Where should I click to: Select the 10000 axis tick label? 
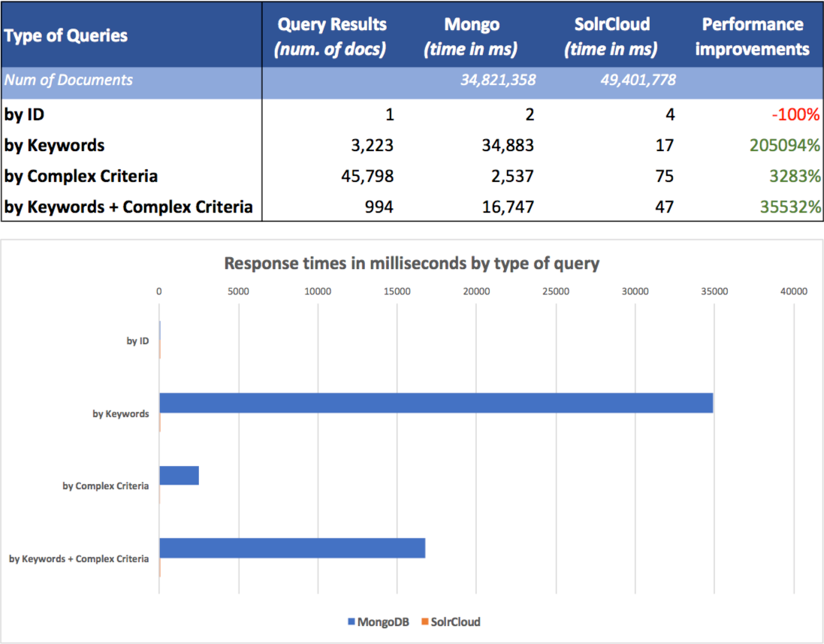[318, 292]
